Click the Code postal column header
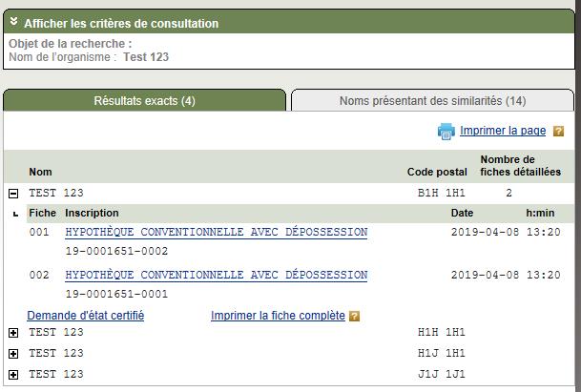The image size is (581, 392). (437, 173)
